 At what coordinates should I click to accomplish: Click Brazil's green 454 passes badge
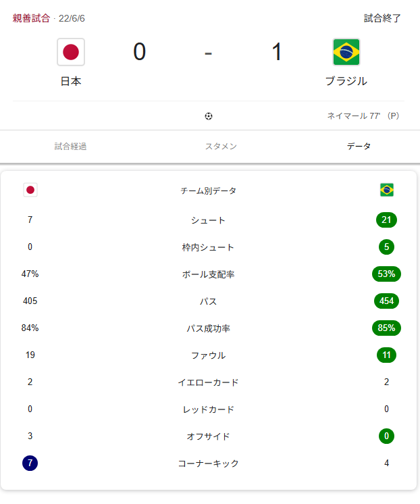pyautogui.click(x=387, y=301)
